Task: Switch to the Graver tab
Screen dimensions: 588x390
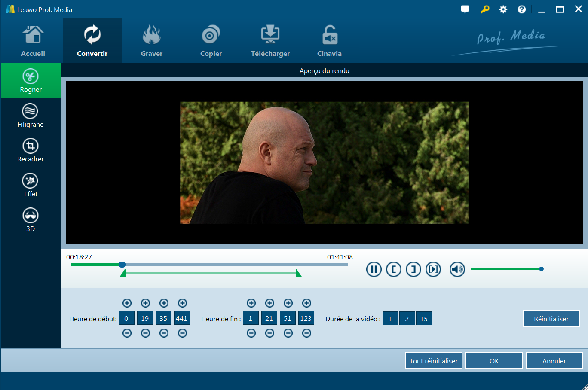Action: point(152,41)
